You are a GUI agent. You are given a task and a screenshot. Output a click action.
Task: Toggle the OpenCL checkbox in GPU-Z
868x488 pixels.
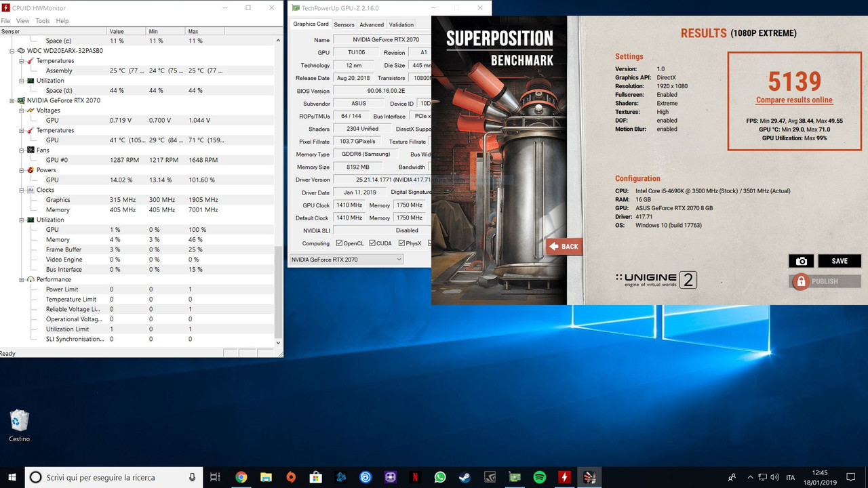tap(339, 243)
